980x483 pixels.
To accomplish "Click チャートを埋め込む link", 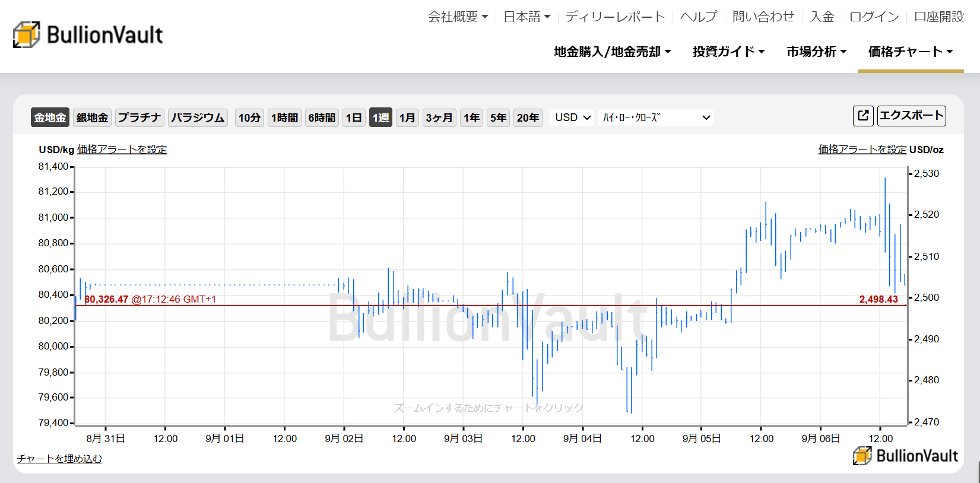I will click(59, 459).
